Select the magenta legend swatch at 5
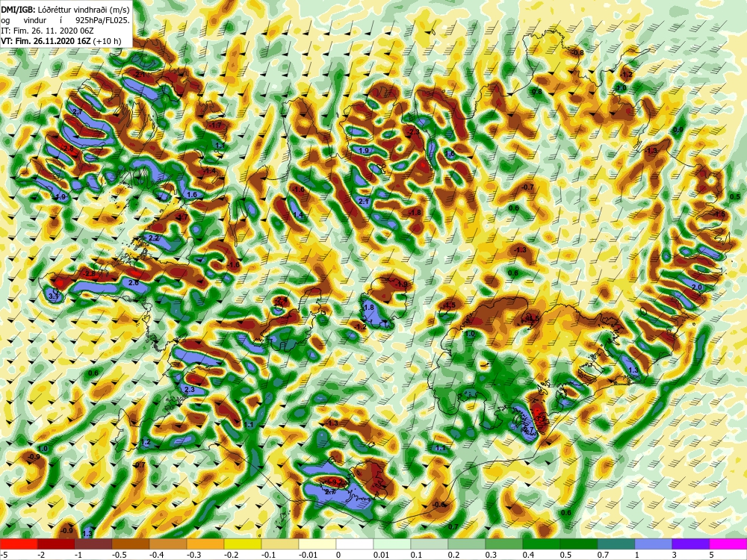This screenshot has height=560, width=747. point(728,544)
